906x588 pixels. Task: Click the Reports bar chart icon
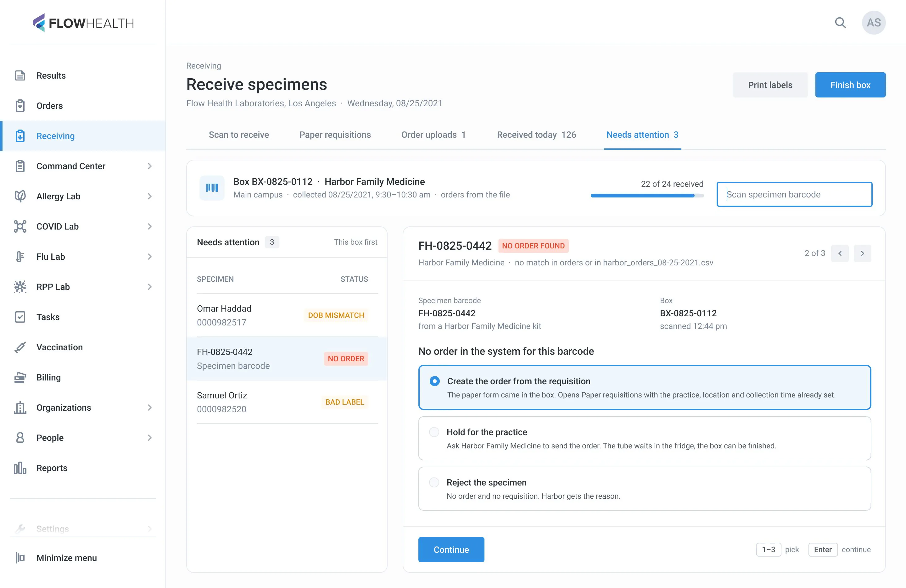coord(20,468)
